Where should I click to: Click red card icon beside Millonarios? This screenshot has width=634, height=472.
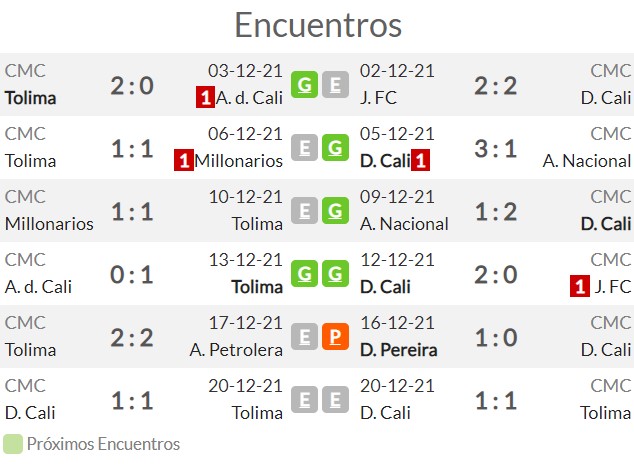tap(184, 160)
